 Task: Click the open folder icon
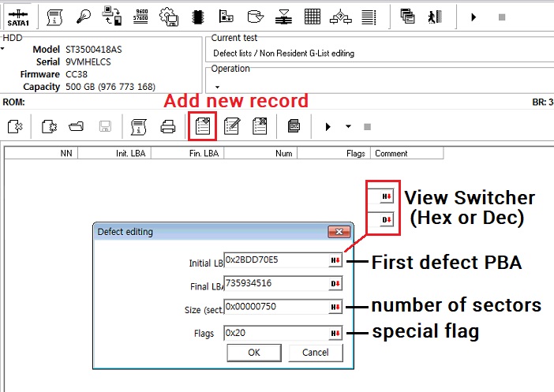coord(77,126)
